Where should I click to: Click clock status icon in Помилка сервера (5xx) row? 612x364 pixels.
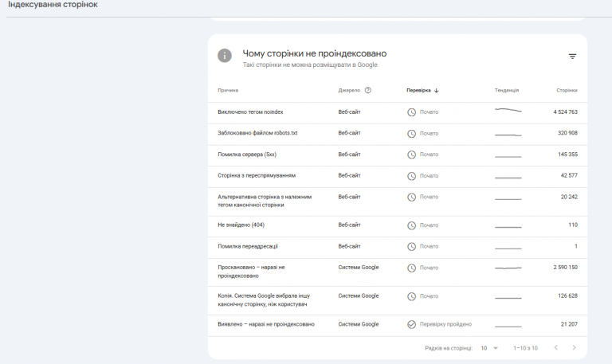click(x=411, y=155)
